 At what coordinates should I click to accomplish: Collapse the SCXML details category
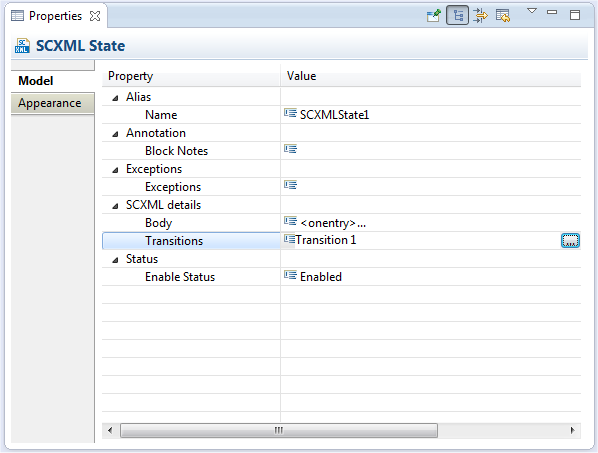coord(115,206)
